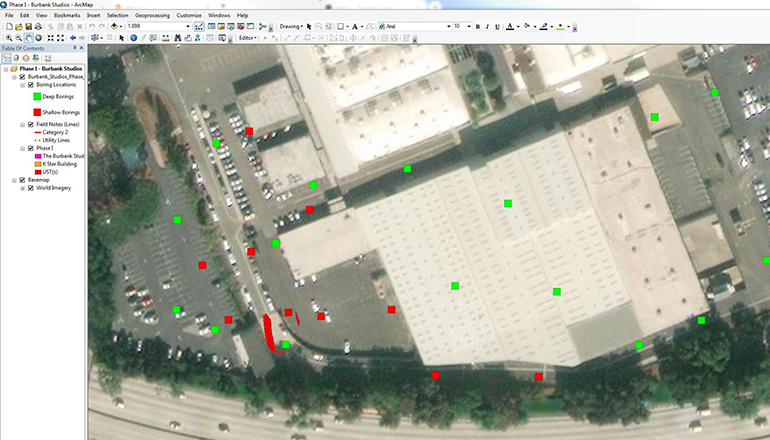Open the Editor dropdown menu
The image size is (770, 440).
(x=248, y=38)
